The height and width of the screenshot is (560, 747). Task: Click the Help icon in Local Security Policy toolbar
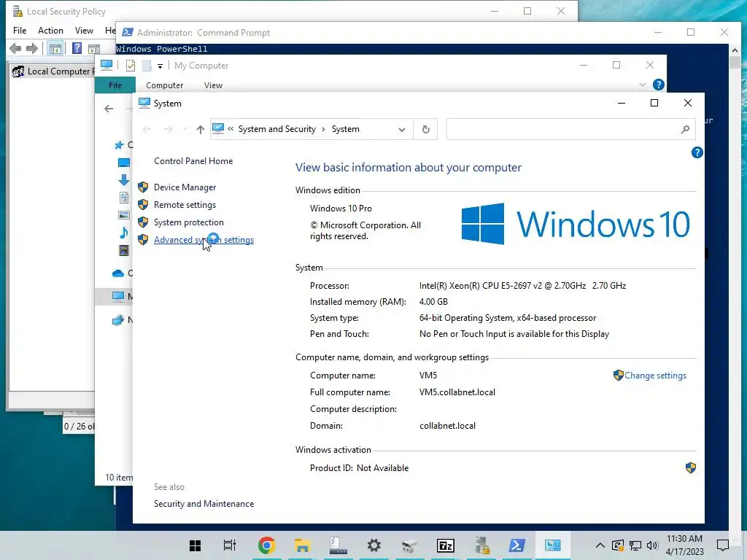tap(77, 48)
